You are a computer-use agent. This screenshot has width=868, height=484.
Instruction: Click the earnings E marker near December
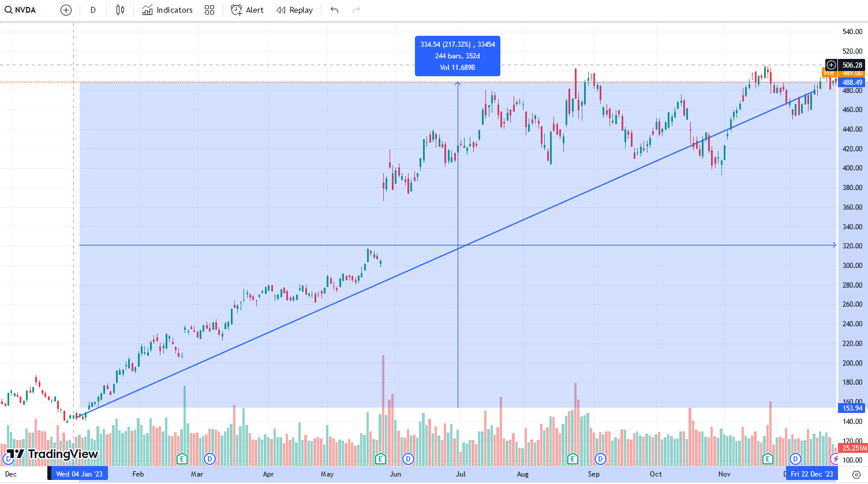[x=768, y=459]
